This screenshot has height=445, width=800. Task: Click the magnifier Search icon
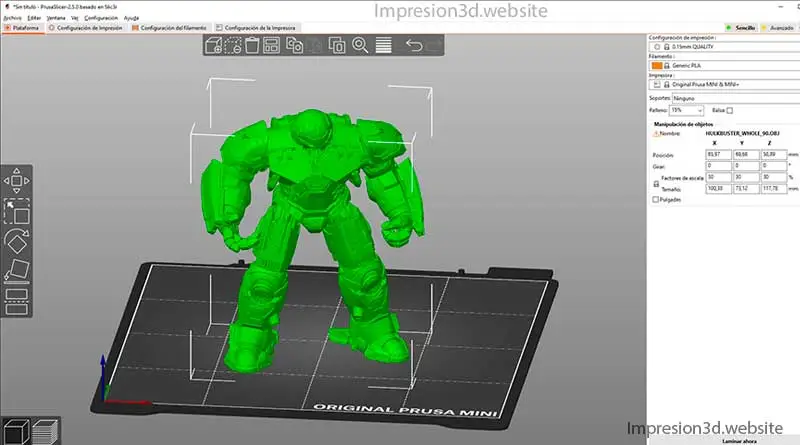[360, 45]
